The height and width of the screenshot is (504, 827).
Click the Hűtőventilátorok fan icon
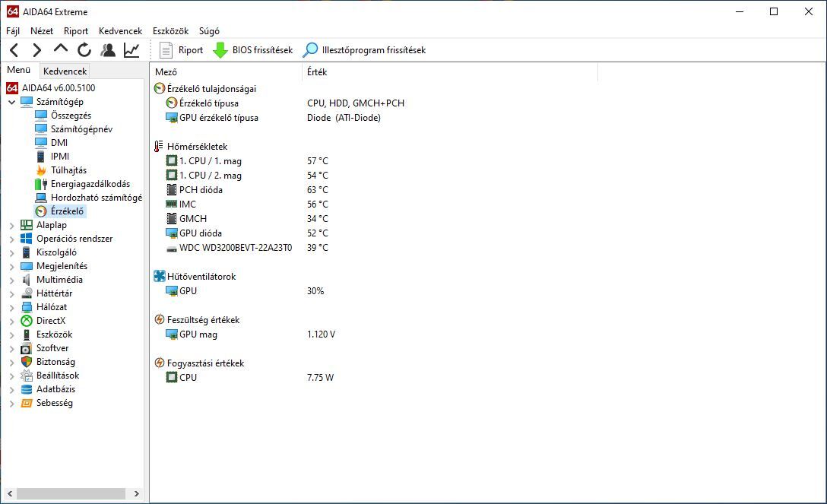(160, 276)
